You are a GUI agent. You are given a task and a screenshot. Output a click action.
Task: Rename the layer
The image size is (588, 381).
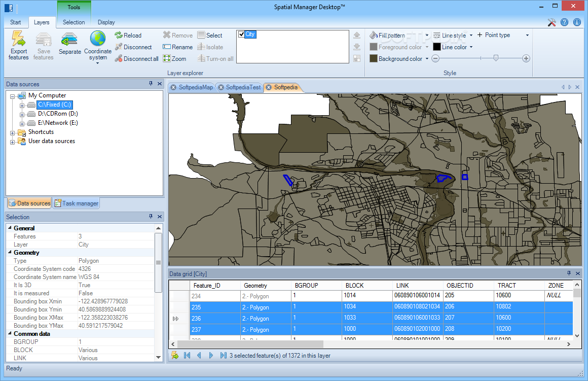point(178,47)
